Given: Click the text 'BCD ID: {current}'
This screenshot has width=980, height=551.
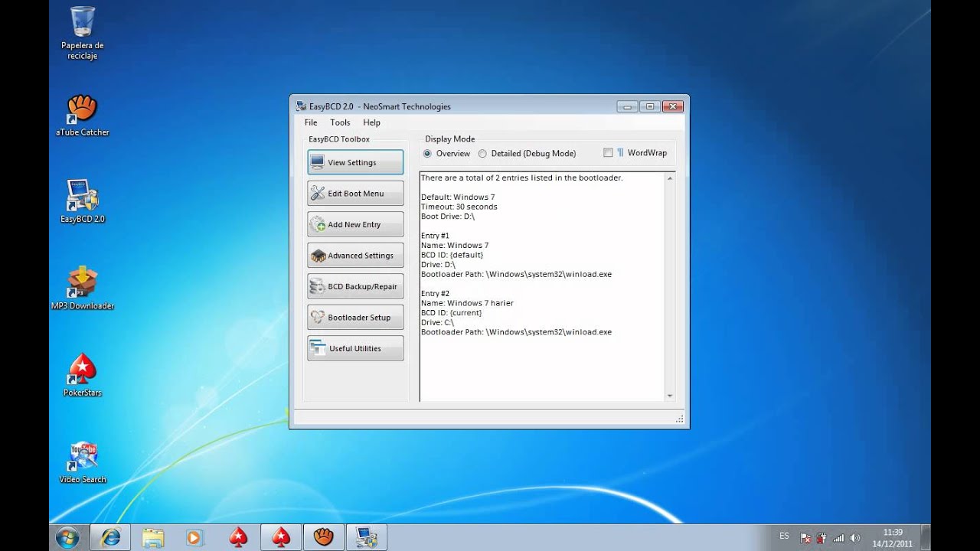Looking at the screenshot, I should click(x=452, y=313).
